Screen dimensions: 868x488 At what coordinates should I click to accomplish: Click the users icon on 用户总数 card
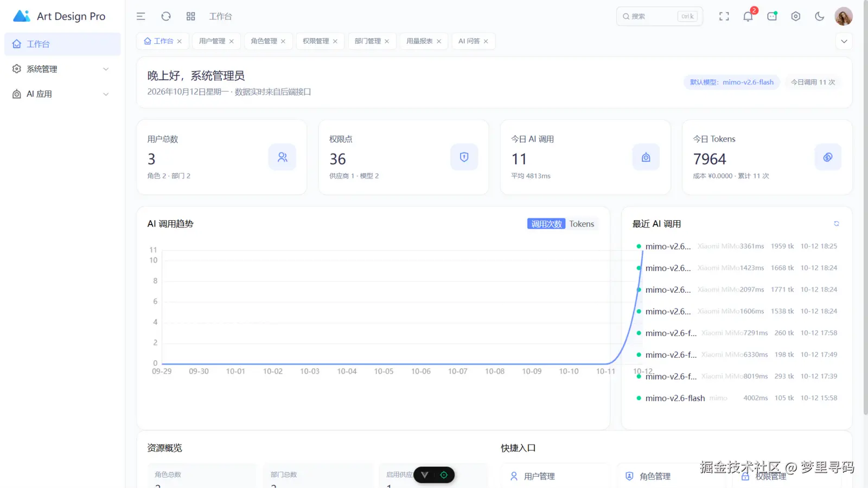pyautogui.click(x=282, y=157)
